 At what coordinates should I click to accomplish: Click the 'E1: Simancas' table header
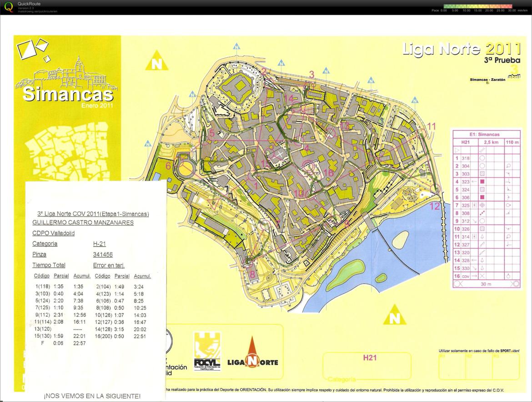484,134
